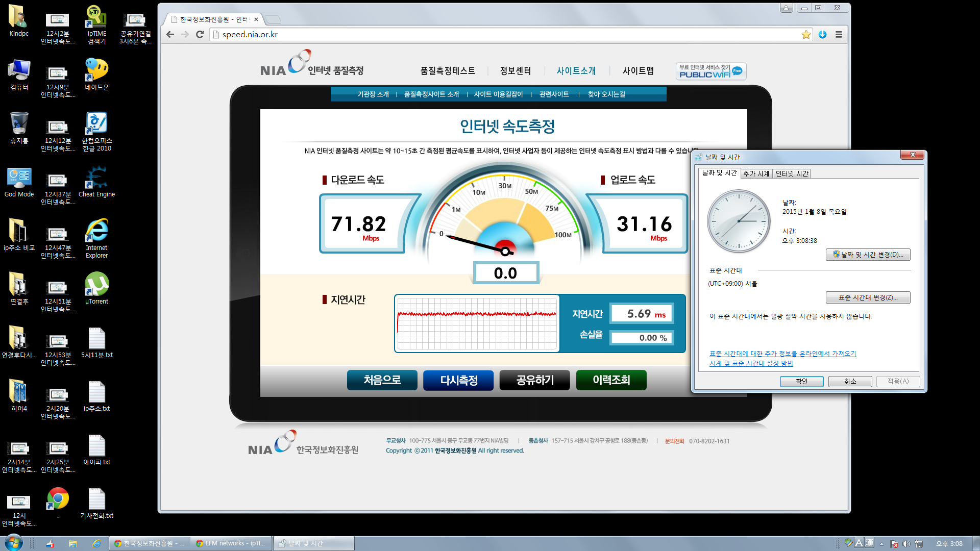980x551 pixels.
Task: Open the 정보센터 menu item
Action: [516, 71]
